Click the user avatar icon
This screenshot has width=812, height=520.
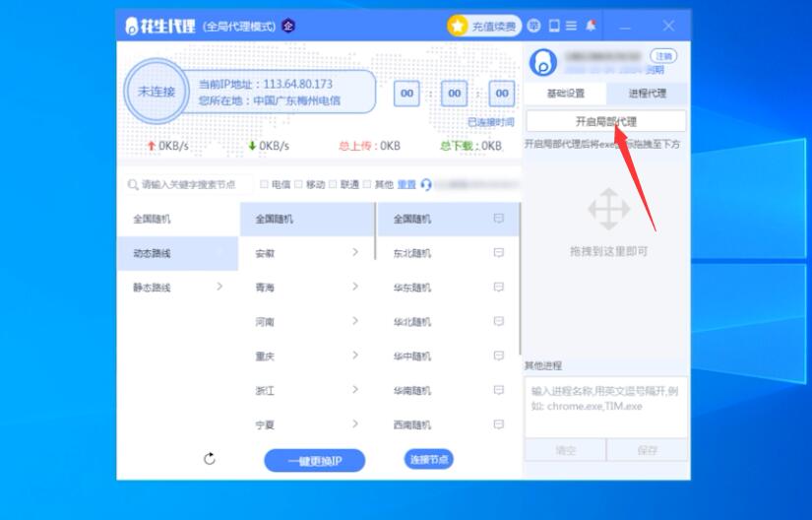point(542,63)
